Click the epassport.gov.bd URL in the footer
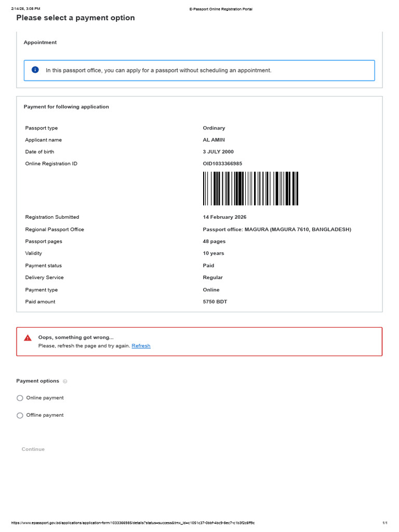 (133, 523)
